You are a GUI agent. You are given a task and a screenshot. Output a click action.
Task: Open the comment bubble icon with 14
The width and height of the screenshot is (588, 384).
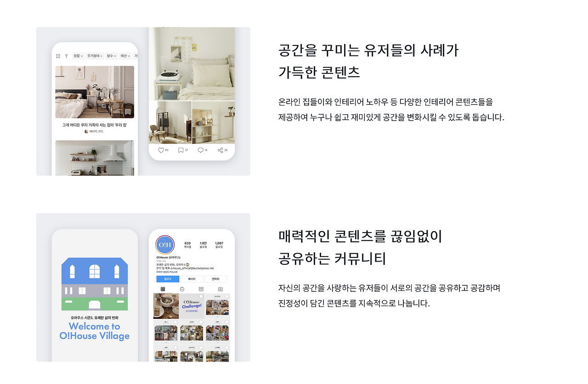(200, 150)
